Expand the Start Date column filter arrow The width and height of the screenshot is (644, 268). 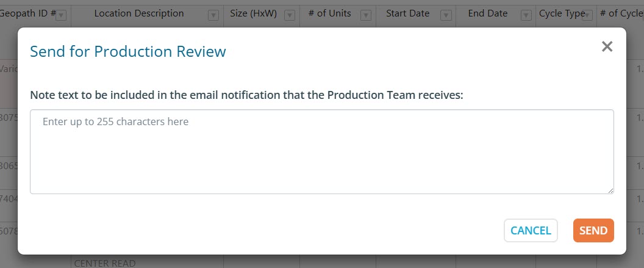(446, 16)
